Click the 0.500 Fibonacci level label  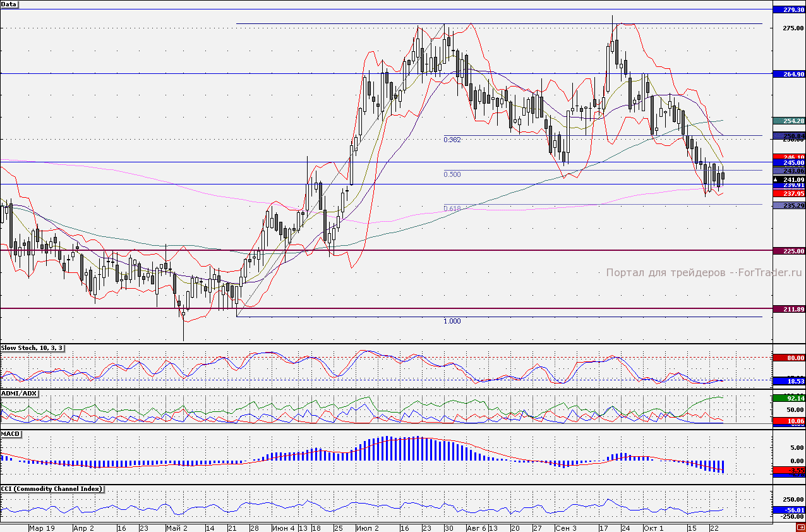(x=452, y=174)
